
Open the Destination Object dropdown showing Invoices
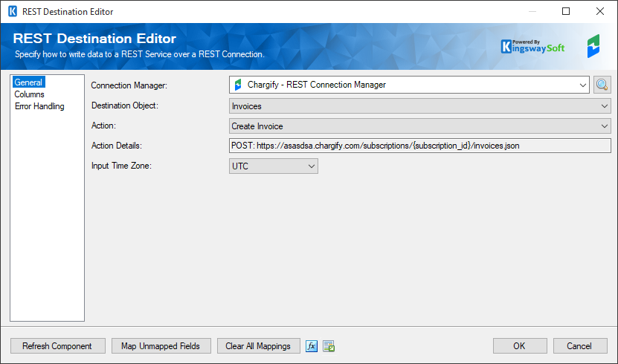pos(419,105)
